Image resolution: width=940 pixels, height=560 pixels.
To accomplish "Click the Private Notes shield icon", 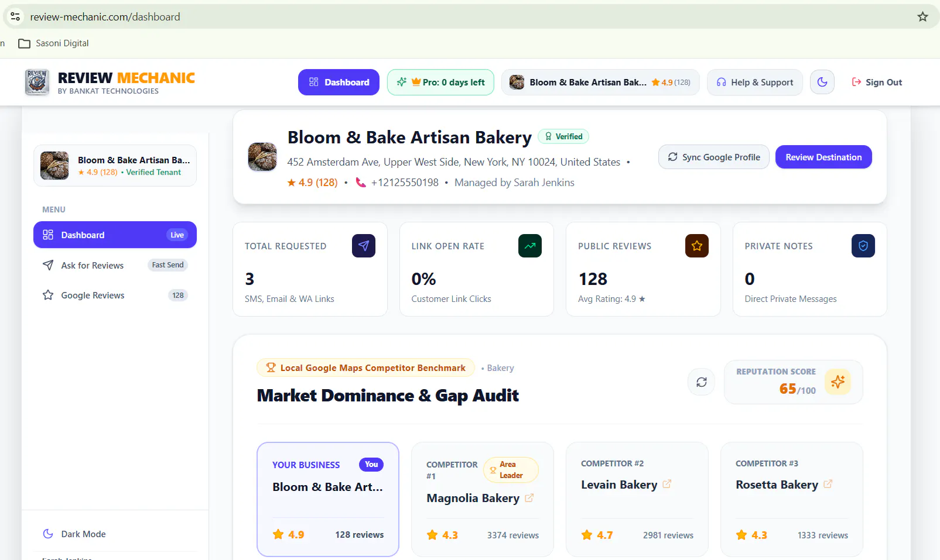I will (x=863, y=246).
